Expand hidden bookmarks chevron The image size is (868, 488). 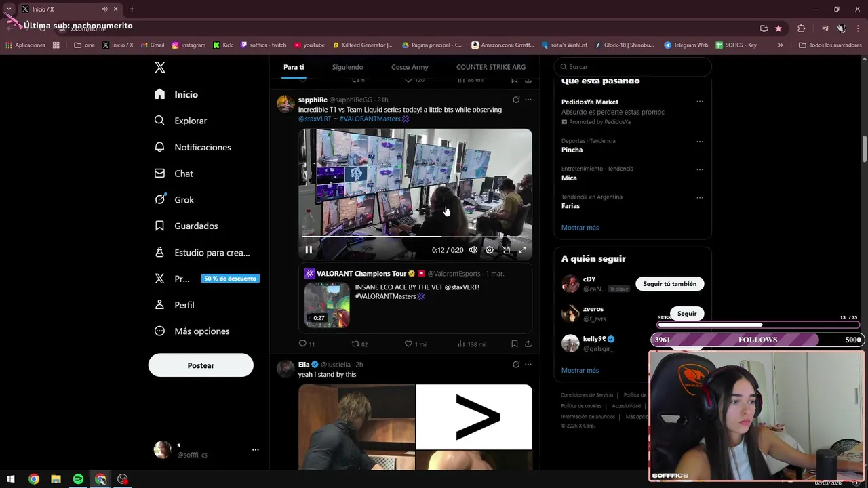click(x=781, y=45)
